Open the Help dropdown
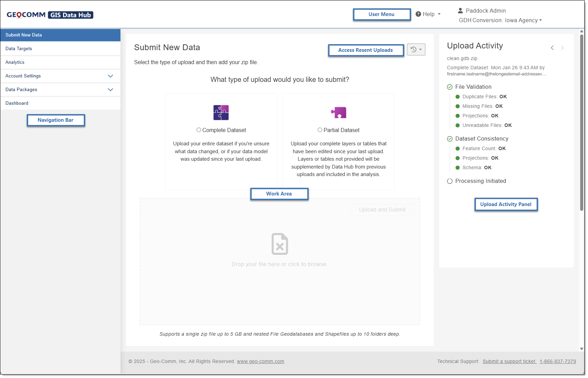This screenshot has width=588, height=378. (x=428, y=14)
